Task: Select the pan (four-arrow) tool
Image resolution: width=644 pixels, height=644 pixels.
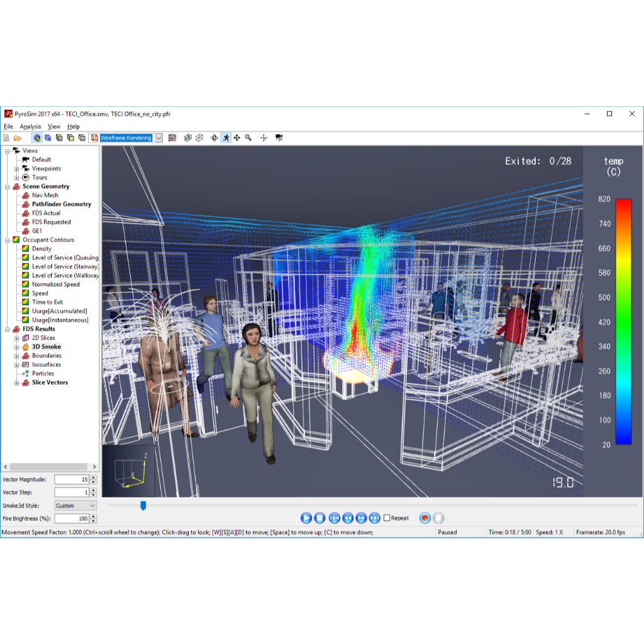Action: pyautogui.click(x=237, y=138)
